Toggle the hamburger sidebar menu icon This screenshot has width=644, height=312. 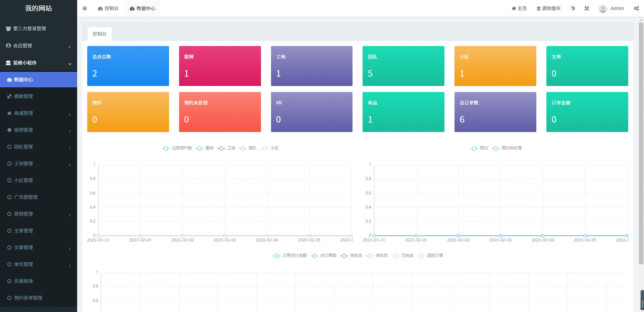pyautogui.click(x=84, y=8)
